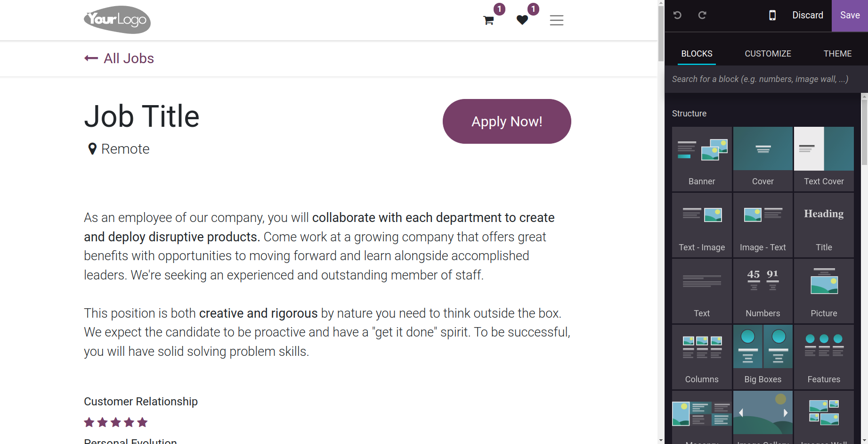Select the Banner block
Image resolution: width=868 pixels, height=444 pixels.
[x=702, y=158]
